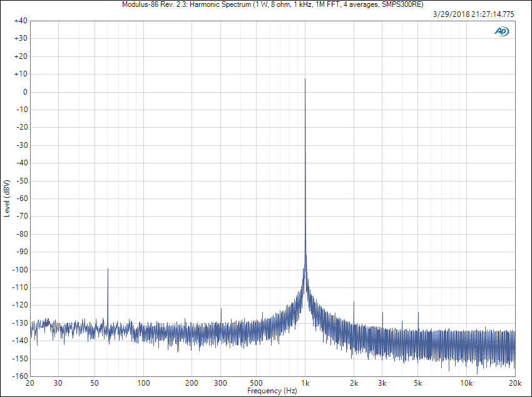Click the '-120' Y-axis value
This screenshot has height=397, width=532.
(20, 306)
